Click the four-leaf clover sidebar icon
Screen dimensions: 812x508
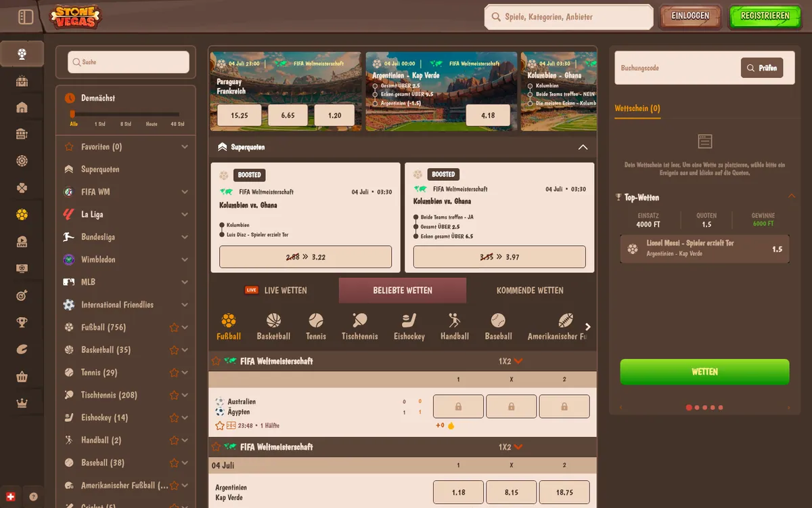click(x=22, y=188)
